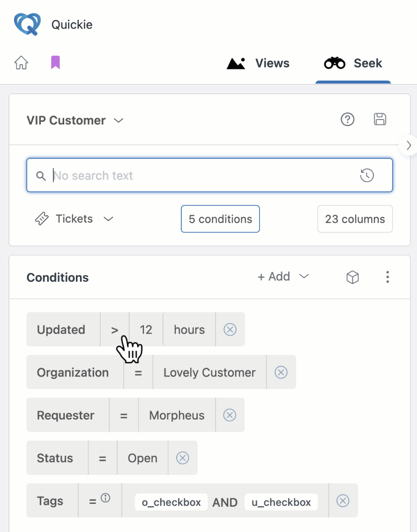Image resolution: width=417 pixels, height=532 pixels.
Task: Switch to the Views tab
Action: tap(258, 63)
